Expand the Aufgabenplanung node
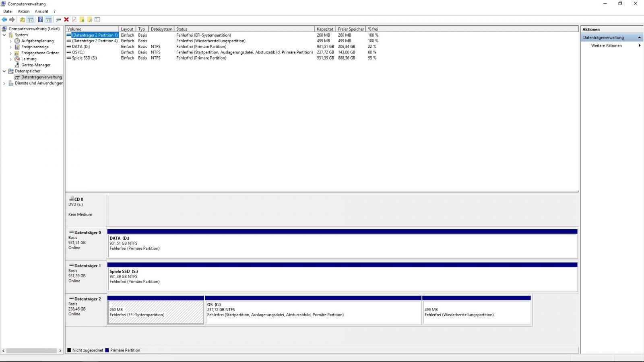 pyautogui.click(x=10, y=41)
